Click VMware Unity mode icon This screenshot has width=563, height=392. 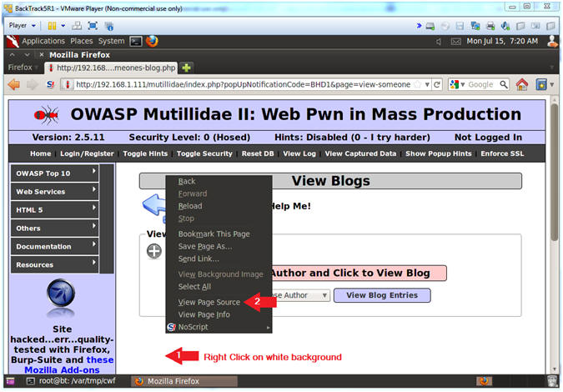point(109,26)
